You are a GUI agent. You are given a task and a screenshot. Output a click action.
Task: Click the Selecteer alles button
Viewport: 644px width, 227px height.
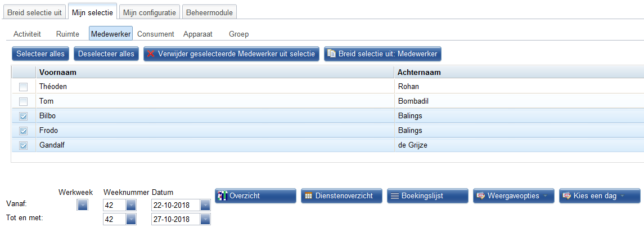[x=40, y=54]
